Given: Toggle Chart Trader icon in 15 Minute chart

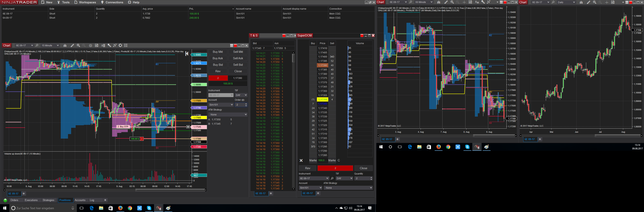Looking at the screenshot, I should coord(103,46).
